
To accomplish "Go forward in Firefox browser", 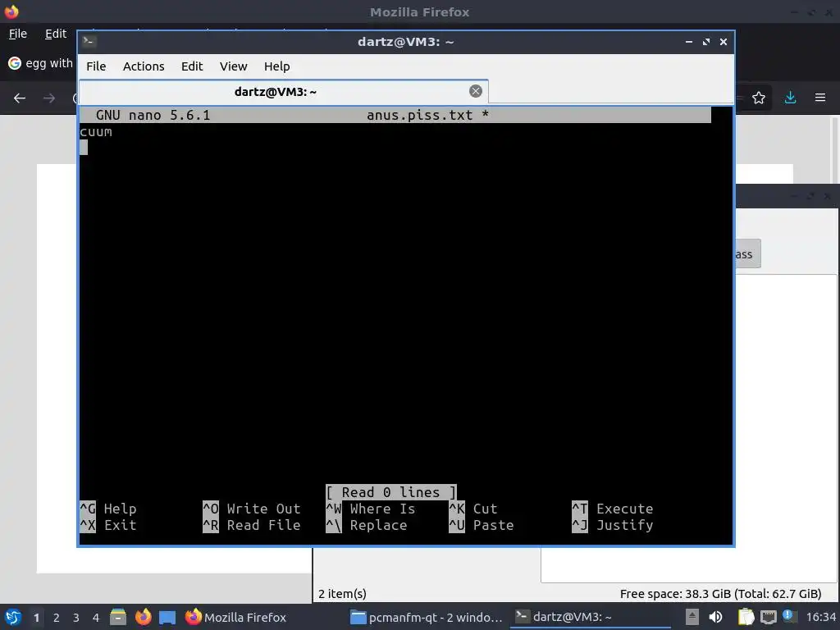I will tap(48, 98).
